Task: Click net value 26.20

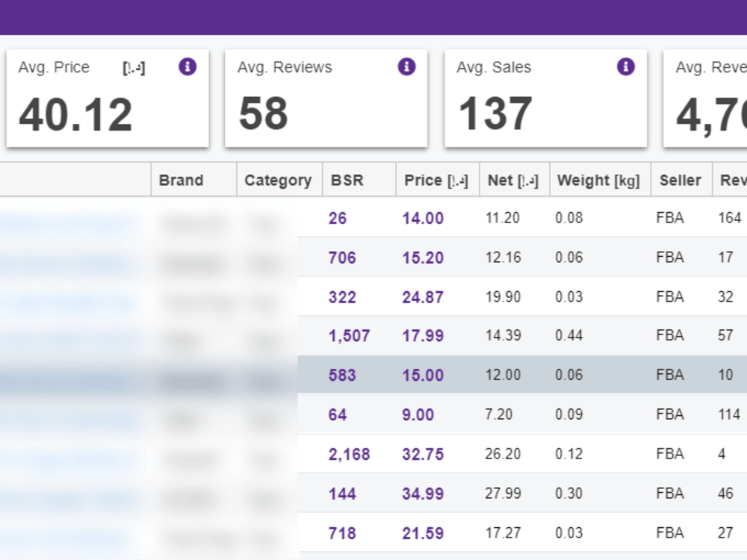Action: [503, 453]
